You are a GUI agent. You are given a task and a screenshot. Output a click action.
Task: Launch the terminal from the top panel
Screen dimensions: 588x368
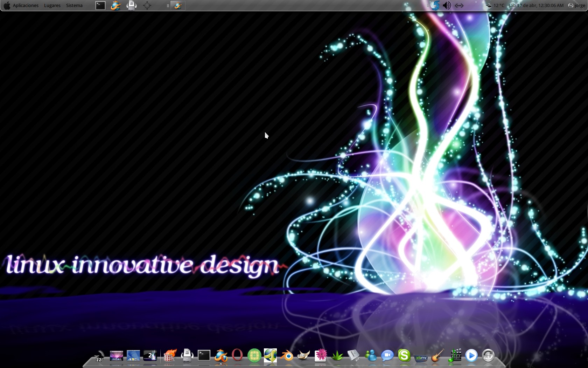[100, 5]
